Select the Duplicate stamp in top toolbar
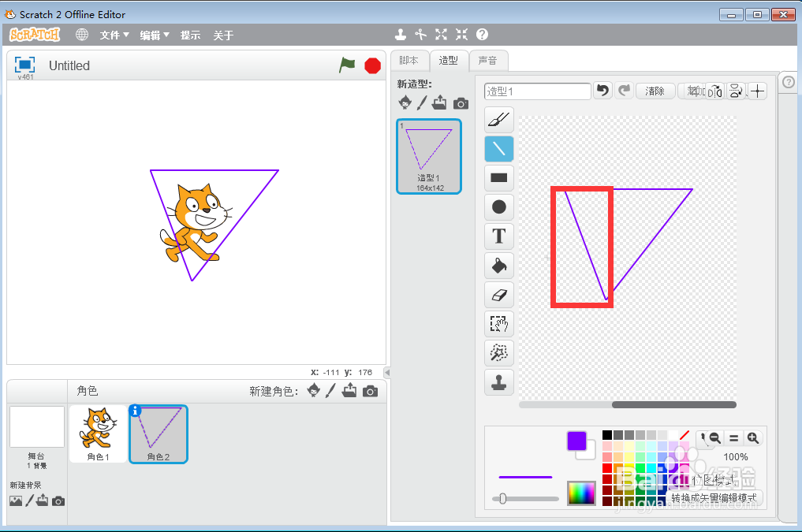Viewport: 802px width, 532px height. pos(401,34)
